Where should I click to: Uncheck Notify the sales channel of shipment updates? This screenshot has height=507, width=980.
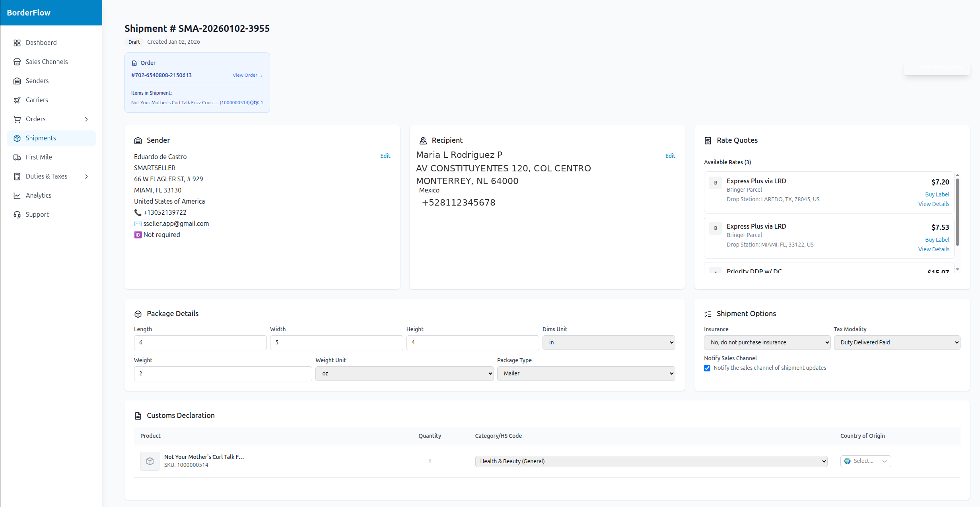click(707, 368)
